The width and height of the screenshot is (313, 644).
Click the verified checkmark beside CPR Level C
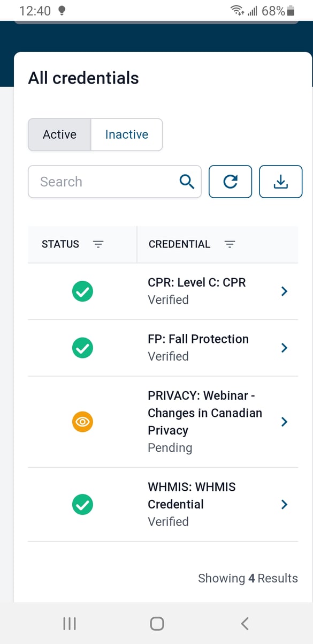point(82,291)
